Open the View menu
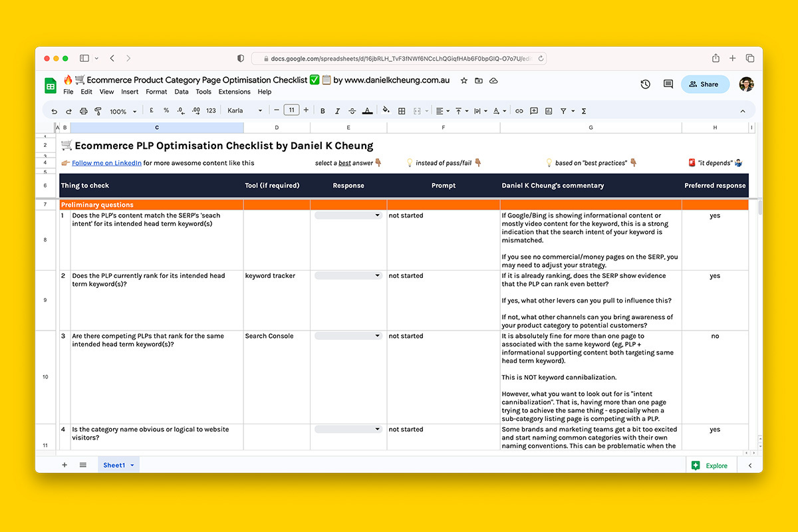Image resolution: width=798 pixels, height=532 pixels. [x=106, y=92]
